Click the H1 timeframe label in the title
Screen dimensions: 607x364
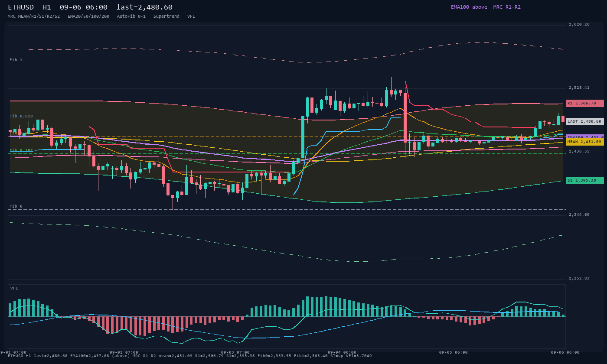point(47,7)
